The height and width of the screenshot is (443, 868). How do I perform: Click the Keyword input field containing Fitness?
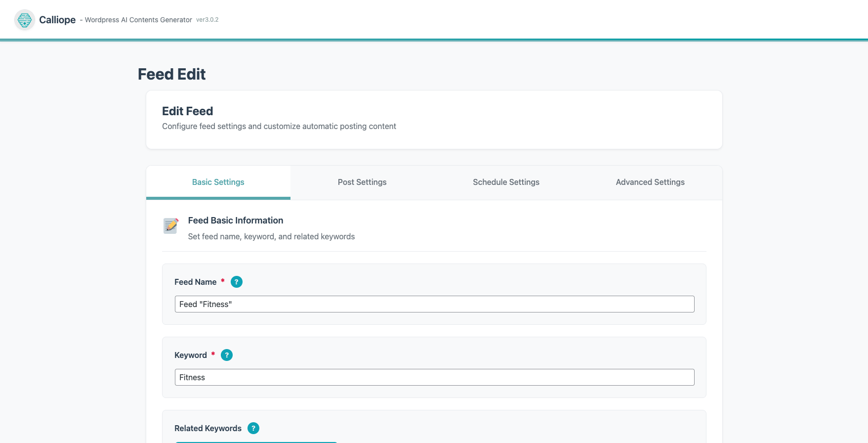tap(435, 377)
